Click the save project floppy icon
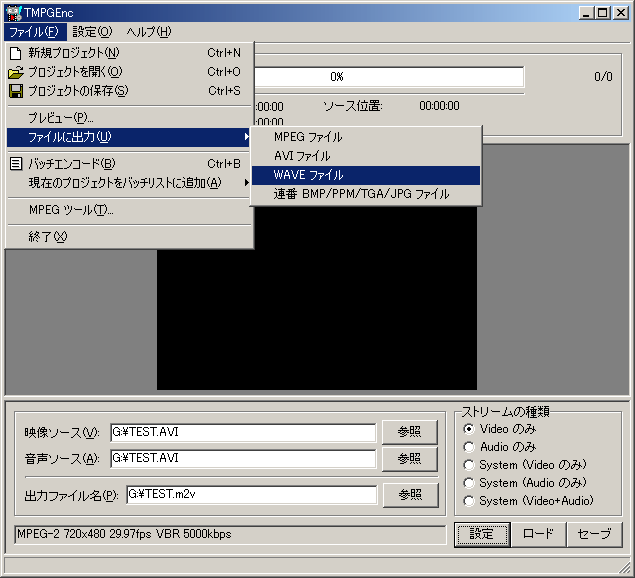This screenshot has height=578, width=635. click(x=16, y=91)
